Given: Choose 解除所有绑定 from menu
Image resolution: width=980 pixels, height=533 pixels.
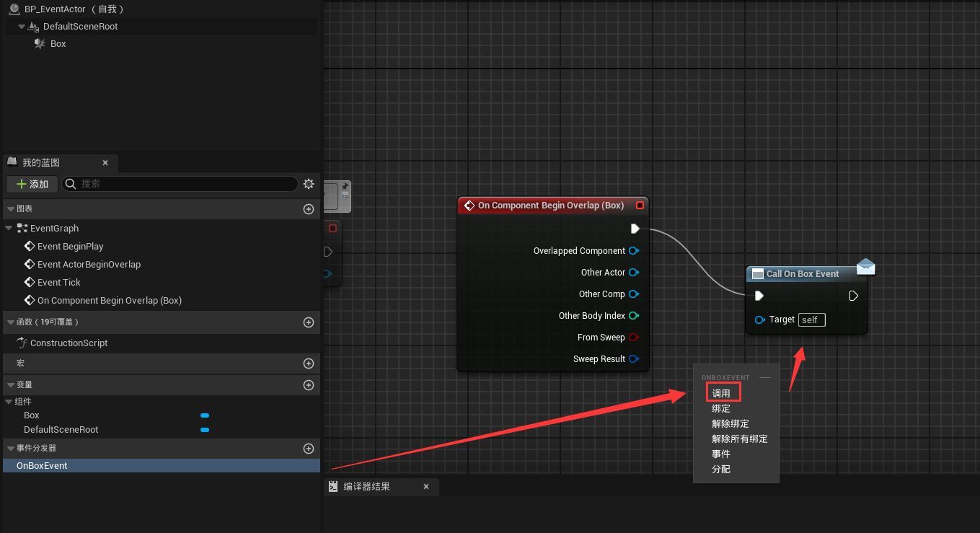Looking at the screenshot, I should (740, 439).
